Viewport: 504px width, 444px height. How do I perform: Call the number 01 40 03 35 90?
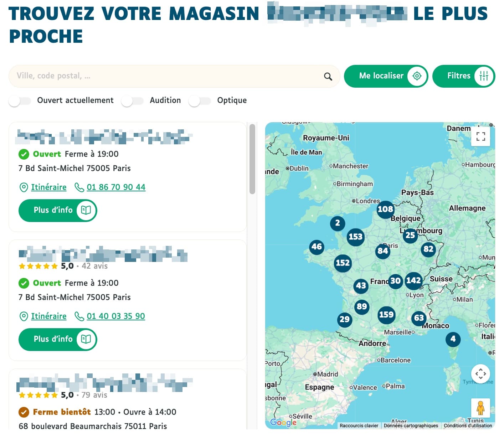pyautogui.click(x=115, y=316)
